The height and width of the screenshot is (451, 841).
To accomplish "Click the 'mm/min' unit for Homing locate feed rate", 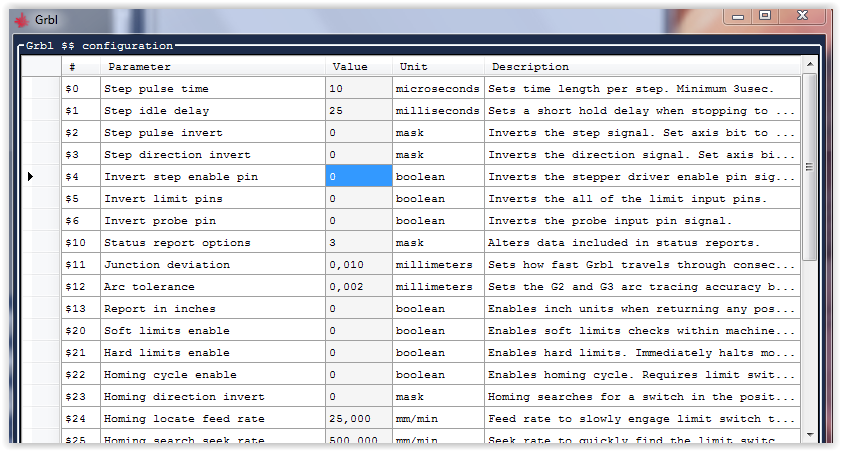I will tap(438, 418).
